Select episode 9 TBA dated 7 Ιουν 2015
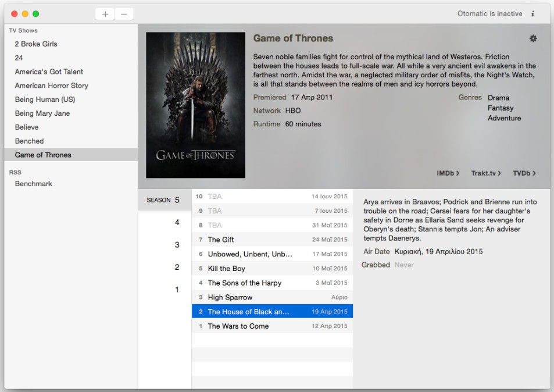This screenshot has width=554, height=392. pos(273,211)
